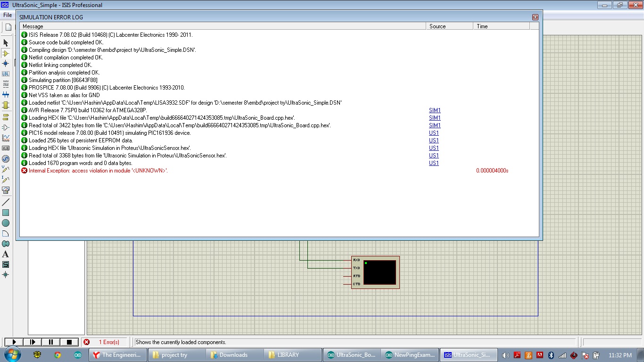Choose the Buses mode tool
644x362 pixels.
[x=6, y=94]
